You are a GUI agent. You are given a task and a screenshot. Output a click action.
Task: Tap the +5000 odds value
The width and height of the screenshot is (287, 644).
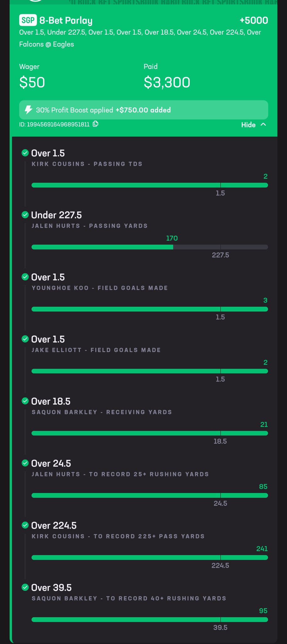point(254,20)
